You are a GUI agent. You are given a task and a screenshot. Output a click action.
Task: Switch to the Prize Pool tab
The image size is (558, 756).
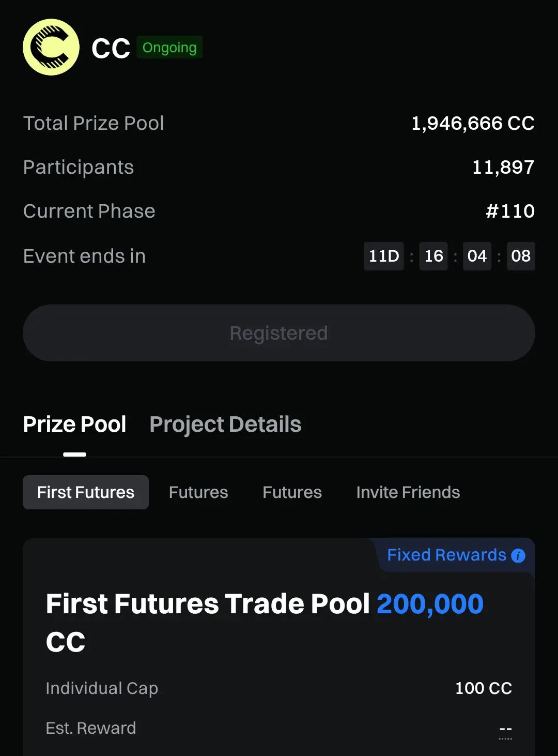pos(75,425)
